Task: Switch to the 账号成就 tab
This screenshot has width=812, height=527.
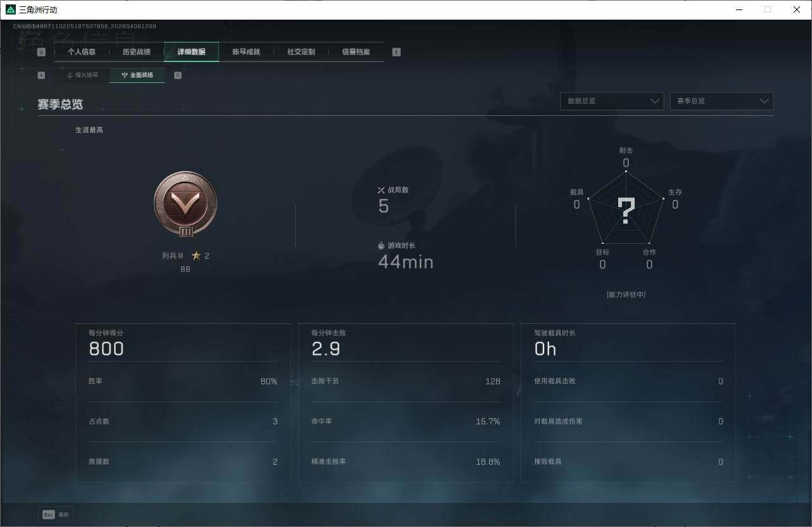Action: (246, 52)
